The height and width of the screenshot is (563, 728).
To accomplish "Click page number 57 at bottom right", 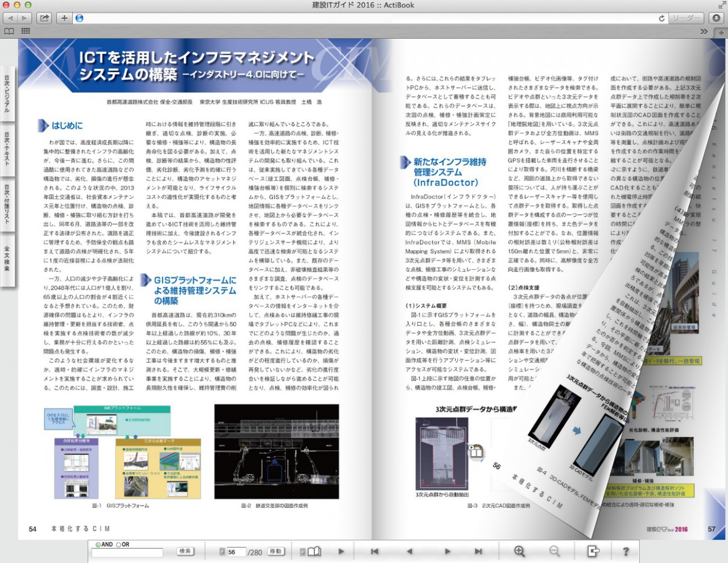I will click(712, 529).
